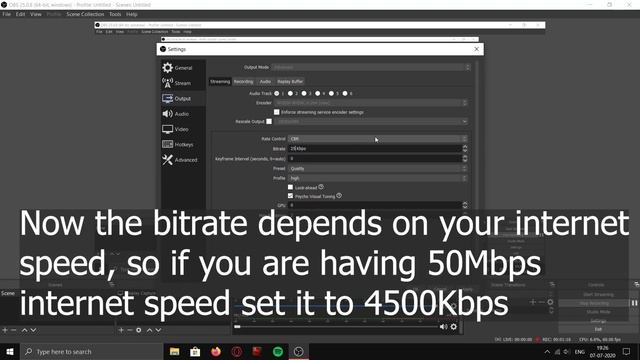Image resolution: width=640 pixels, height=360 pixels.
Task: Open File Explorer from taskbar
Action: tap(175, 351)
